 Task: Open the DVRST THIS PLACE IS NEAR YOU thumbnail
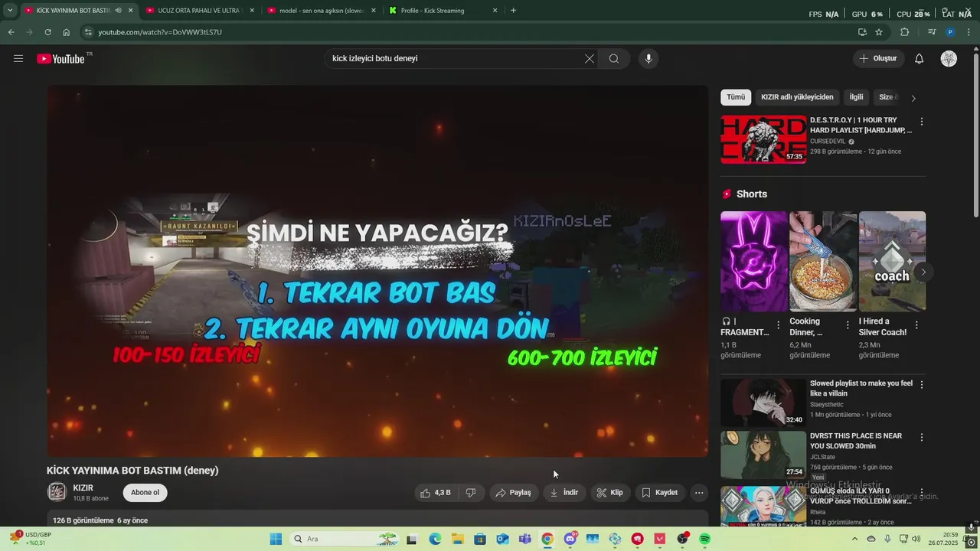coord(763,455)
